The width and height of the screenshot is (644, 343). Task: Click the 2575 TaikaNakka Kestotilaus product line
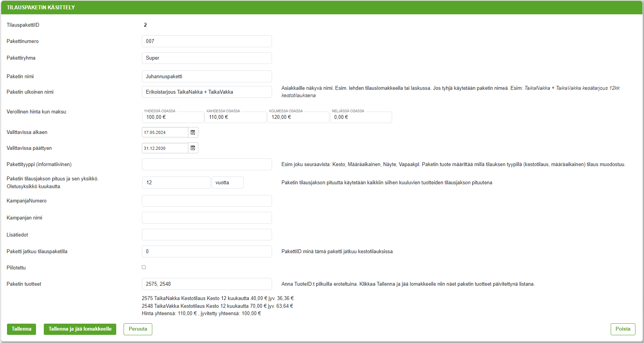tap(218, 298)
